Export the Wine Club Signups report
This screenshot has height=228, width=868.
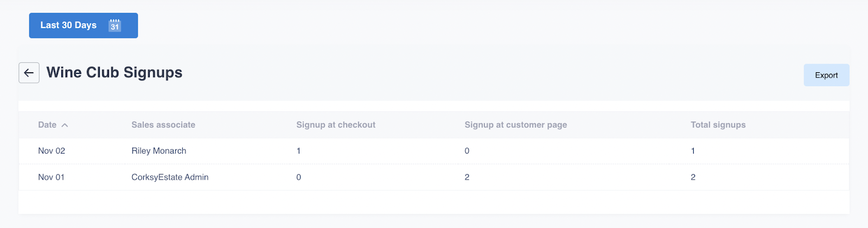tap(826, 75)
